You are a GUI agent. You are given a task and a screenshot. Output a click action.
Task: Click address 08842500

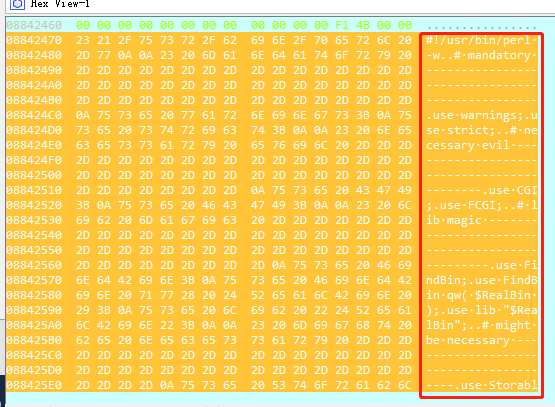34,175
